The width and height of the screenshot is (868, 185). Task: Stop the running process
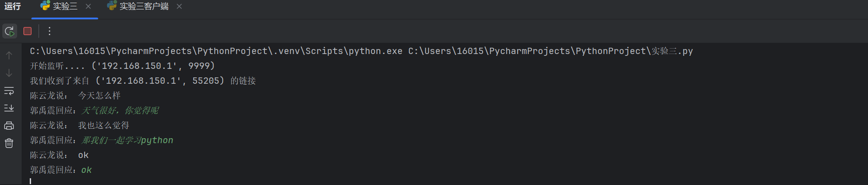(27, 31)
